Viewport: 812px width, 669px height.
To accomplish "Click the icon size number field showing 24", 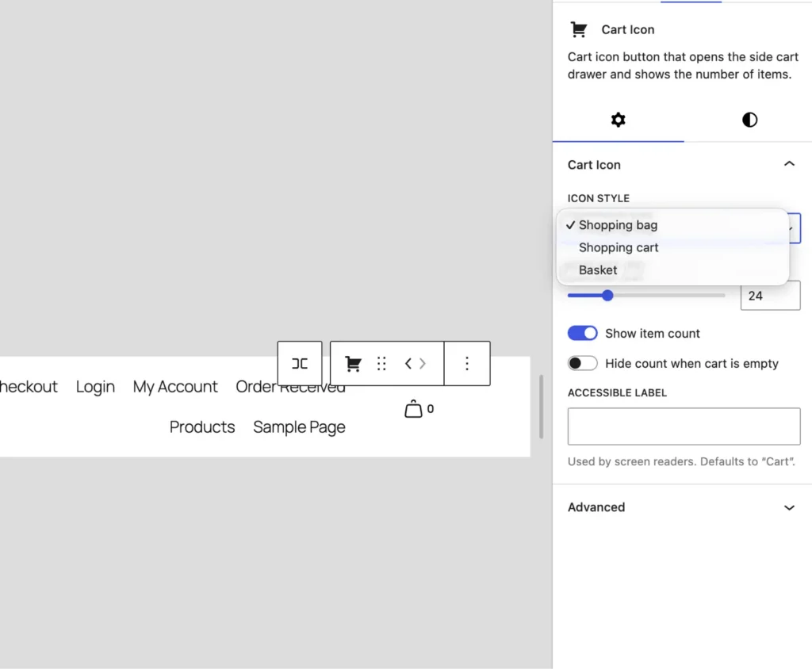I will click(770, 296).
